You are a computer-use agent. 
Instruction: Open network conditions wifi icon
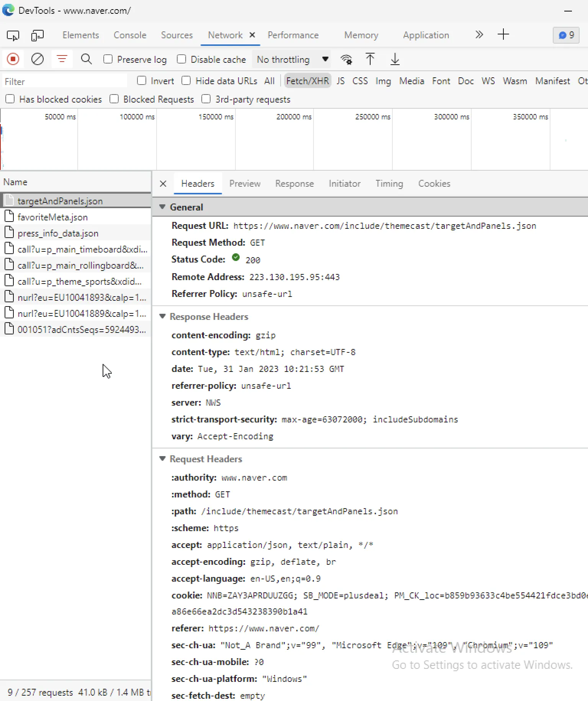coord(346,59)
